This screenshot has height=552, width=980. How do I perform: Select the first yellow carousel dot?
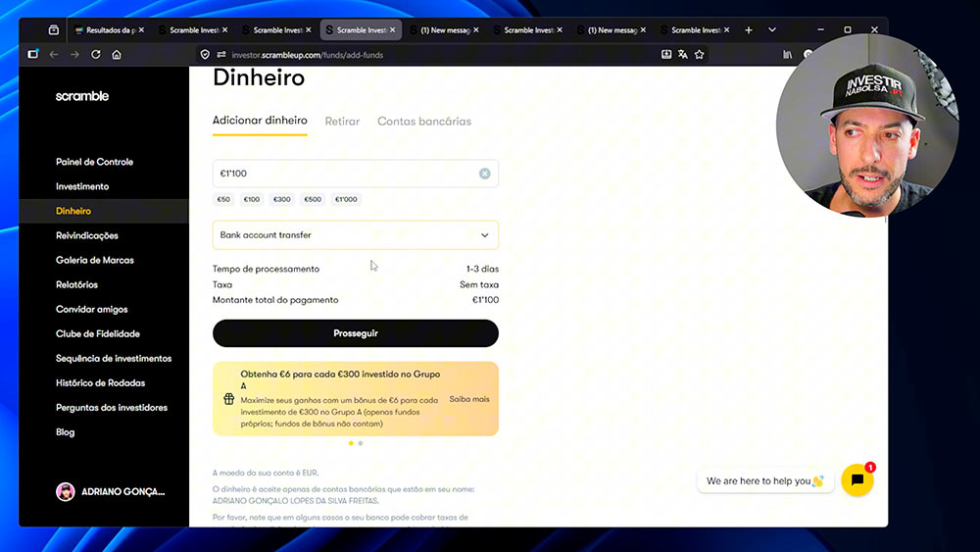tap(351, 443)
